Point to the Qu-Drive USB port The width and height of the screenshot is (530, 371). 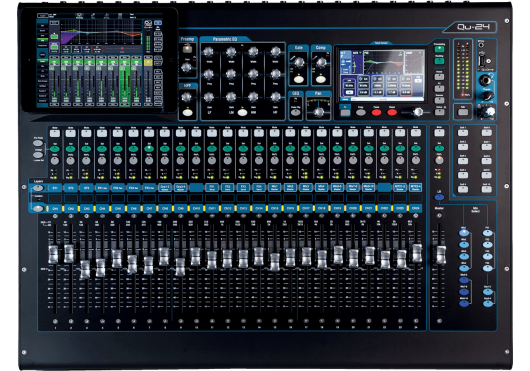pos(481,61)
